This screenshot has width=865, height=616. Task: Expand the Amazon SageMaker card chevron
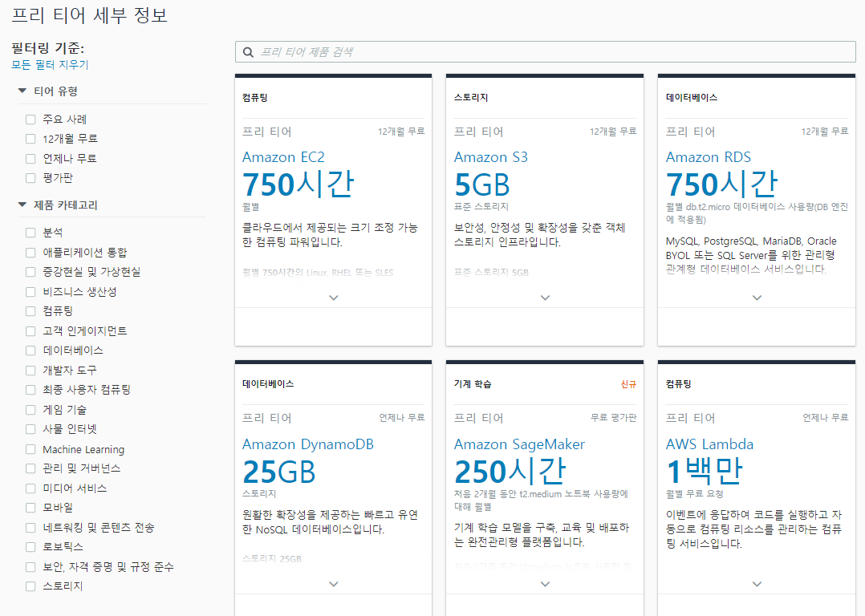click(545, 583)
